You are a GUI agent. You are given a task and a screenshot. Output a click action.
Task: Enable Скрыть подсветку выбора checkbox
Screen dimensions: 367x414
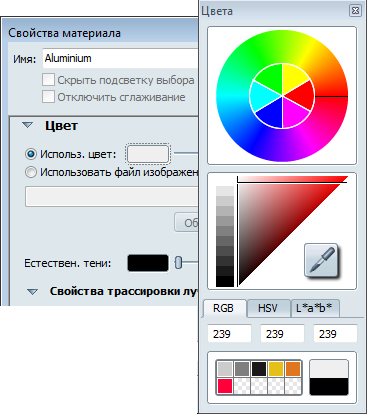48,80
